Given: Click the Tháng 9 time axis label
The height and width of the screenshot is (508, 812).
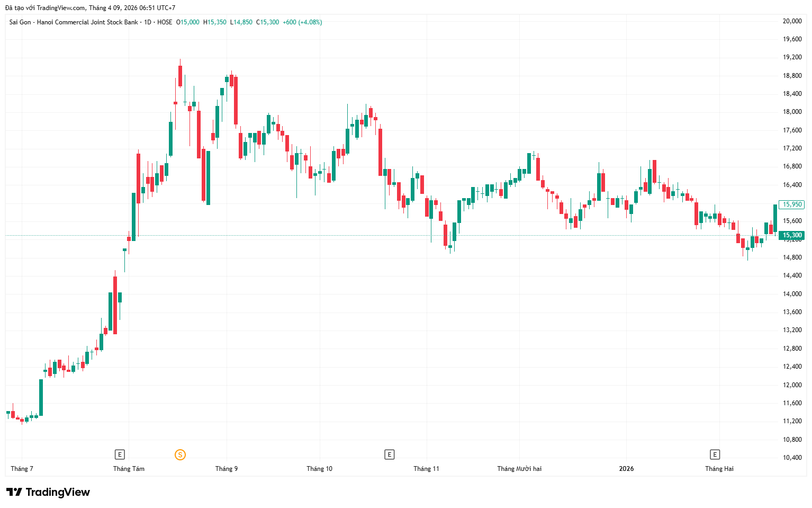Looking at the screenshot, I should [x=227, y=469].
